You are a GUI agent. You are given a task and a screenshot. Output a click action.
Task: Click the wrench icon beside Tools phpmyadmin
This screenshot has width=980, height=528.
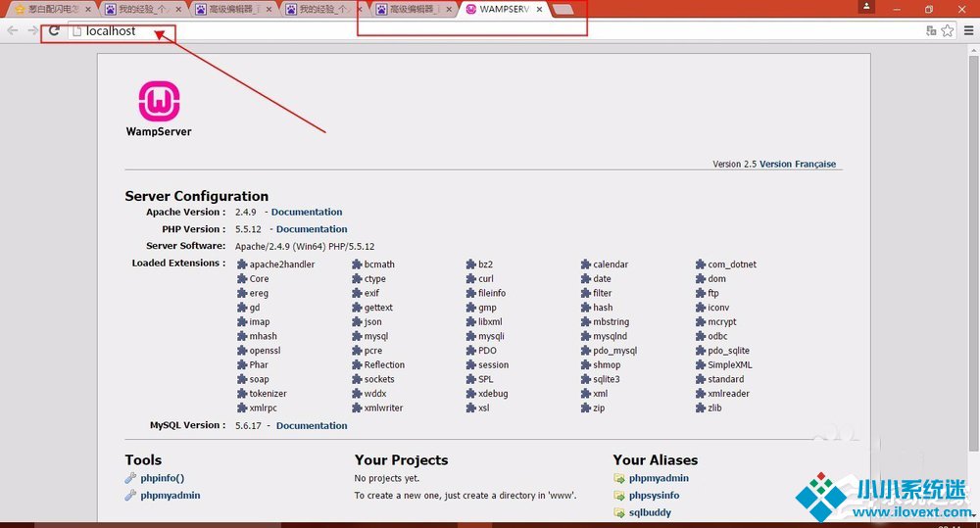coord(130,495)
